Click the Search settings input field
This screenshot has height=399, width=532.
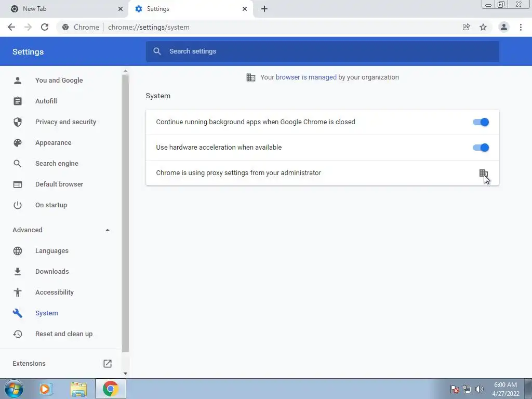click(322, 51)
